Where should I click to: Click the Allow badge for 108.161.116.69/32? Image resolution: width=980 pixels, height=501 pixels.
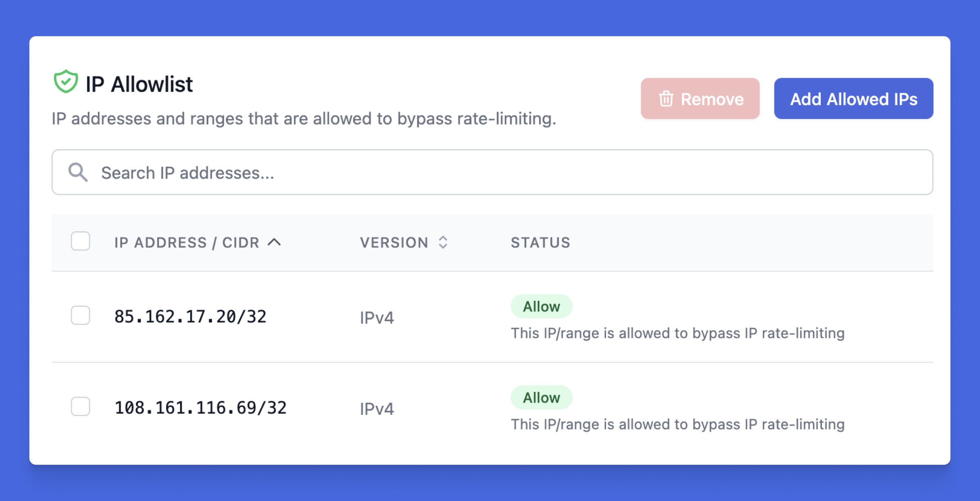(541, 398)
